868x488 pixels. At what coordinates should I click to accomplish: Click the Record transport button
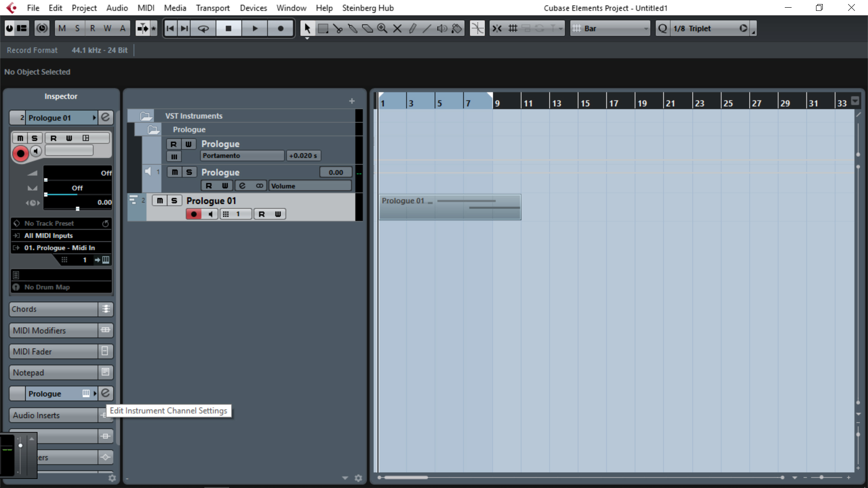pyautogui.click(x=281, y=28)
